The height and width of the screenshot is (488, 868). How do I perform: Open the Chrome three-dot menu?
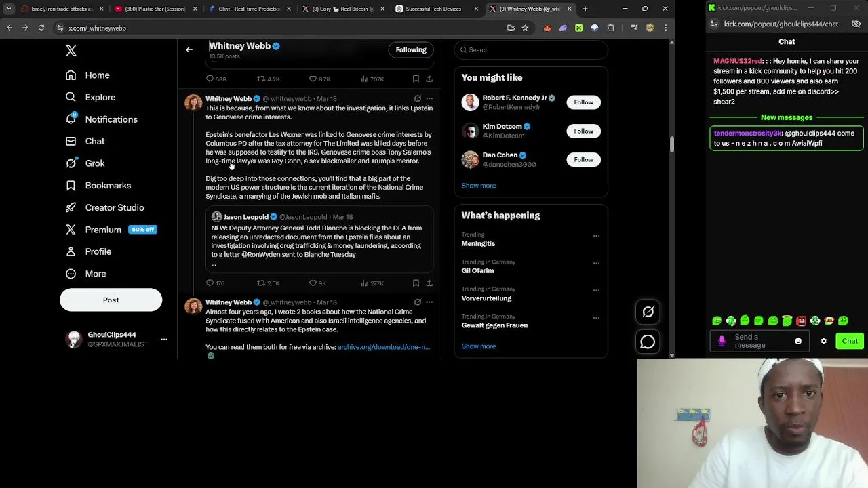[x=665, y=28]
